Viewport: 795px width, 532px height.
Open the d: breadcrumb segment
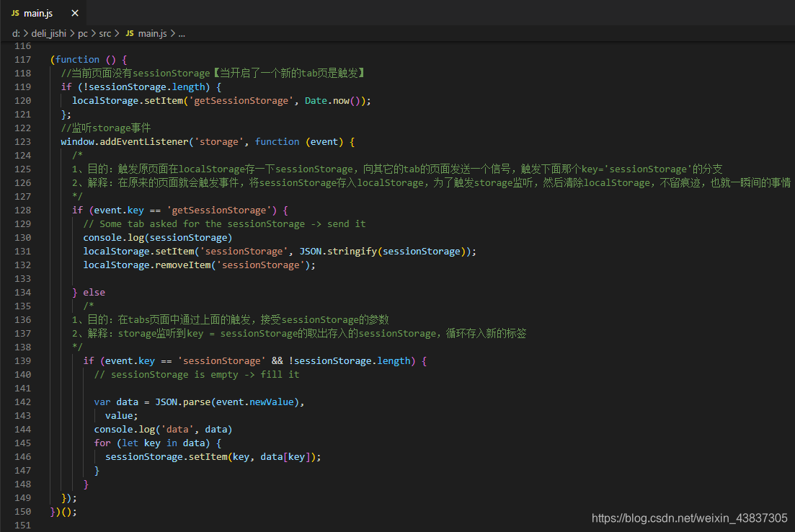pos(17,33)
